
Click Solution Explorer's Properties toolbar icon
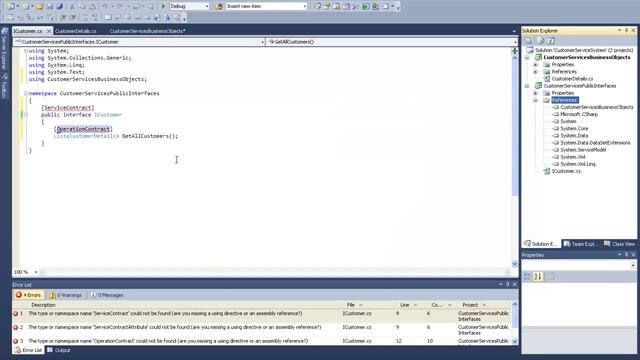tap(529, 40)
